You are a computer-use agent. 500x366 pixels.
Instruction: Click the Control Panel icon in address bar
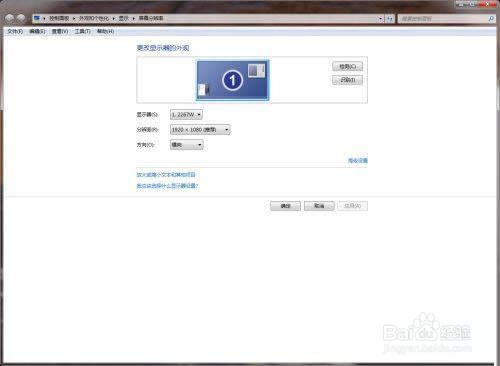pyautogui.click(x=37, y=18)
